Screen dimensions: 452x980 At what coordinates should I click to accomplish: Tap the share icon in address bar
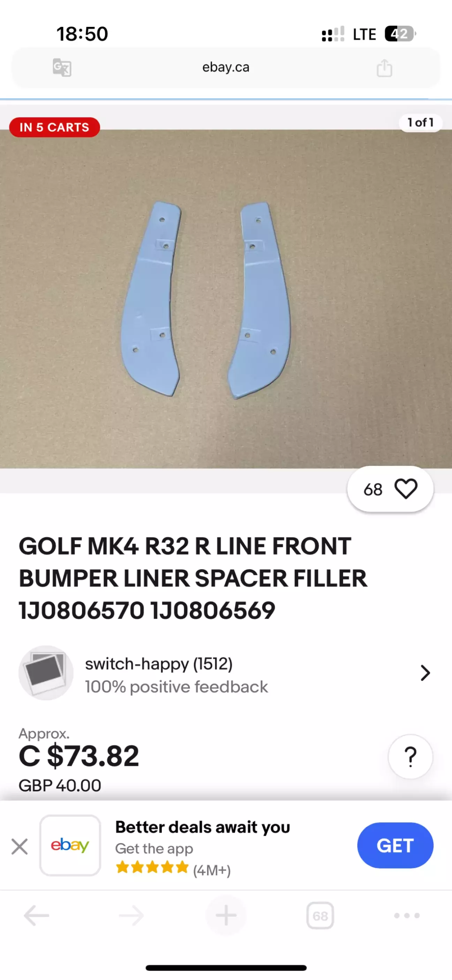click(384, 68)
